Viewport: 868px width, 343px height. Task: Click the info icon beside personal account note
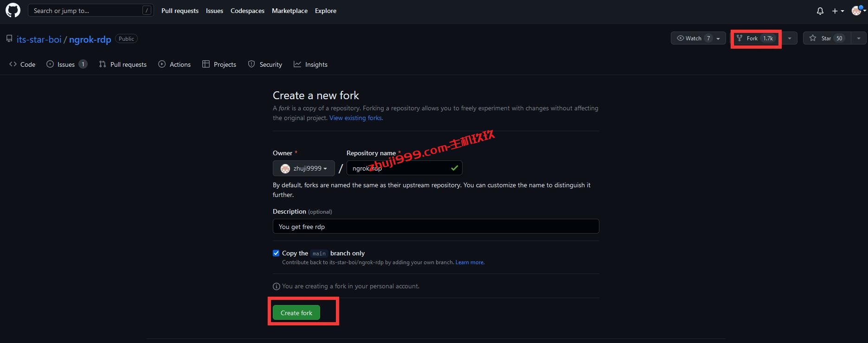point(276,286)
